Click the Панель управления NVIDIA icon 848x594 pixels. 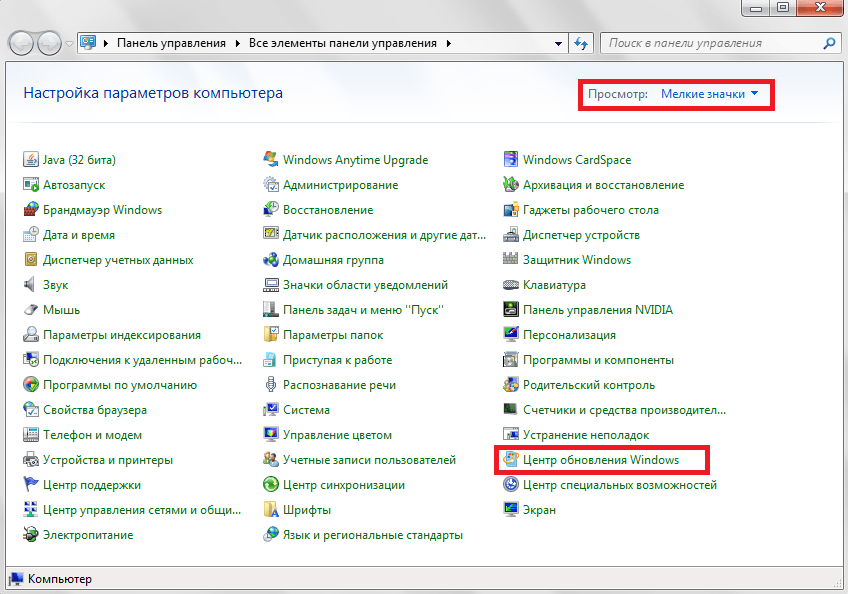(511, 310)
